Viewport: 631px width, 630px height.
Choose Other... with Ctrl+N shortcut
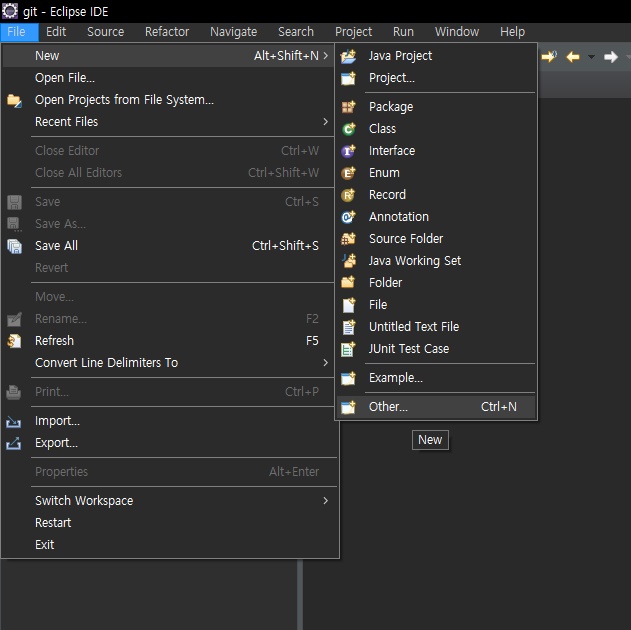click(x=436, y=407)
